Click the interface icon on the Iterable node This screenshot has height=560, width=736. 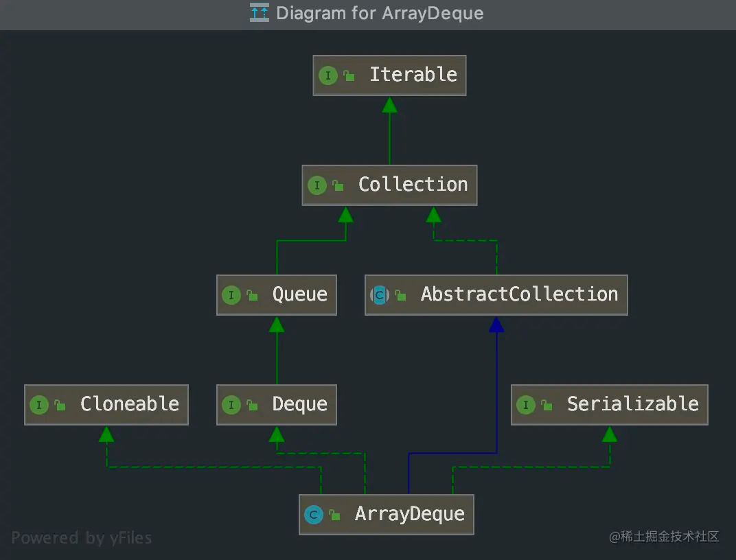(328, 75)
